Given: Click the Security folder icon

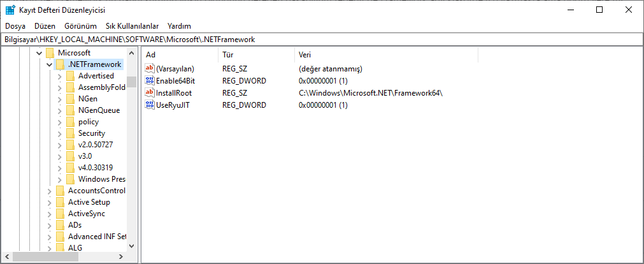Looking at the screenshot, I should [x=70, y=133].
